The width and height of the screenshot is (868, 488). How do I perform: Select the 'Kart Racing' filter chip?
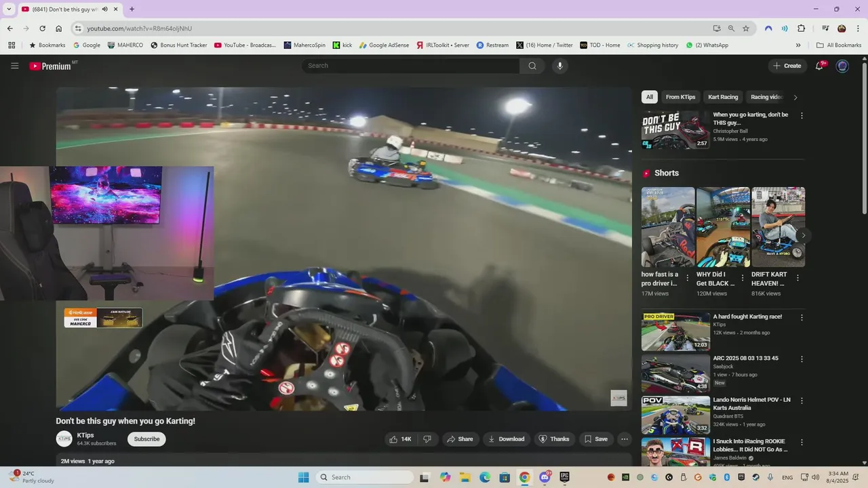tap(723, 97)
